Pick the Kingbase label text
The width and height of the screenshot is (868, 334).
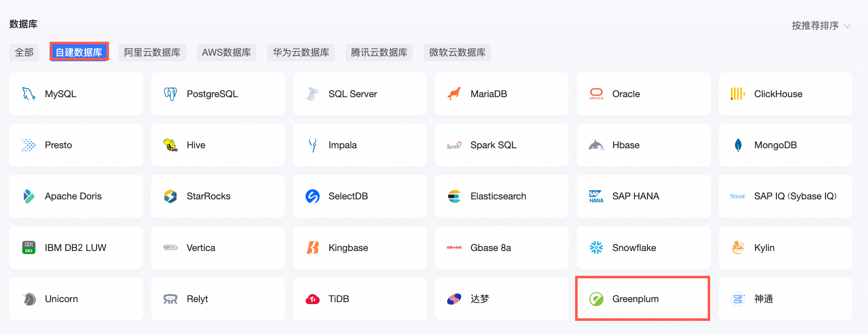click(x=348, y=248)
